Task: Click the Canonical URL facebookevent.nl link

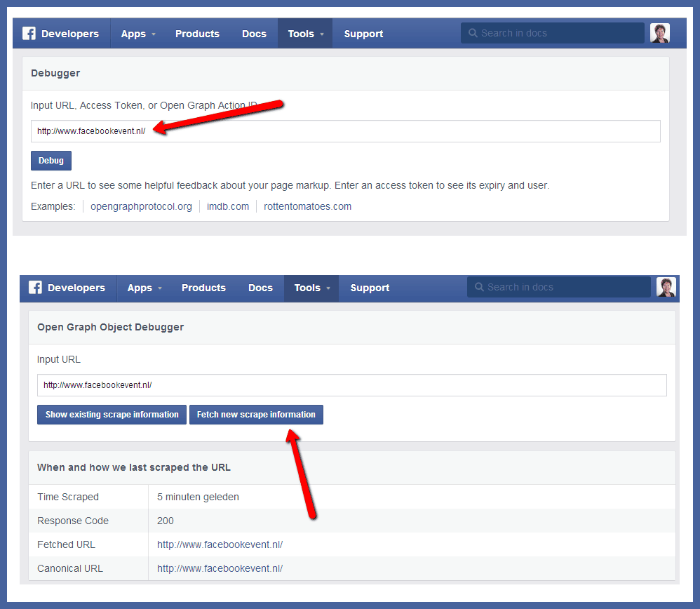Action: tap(220, 568)
